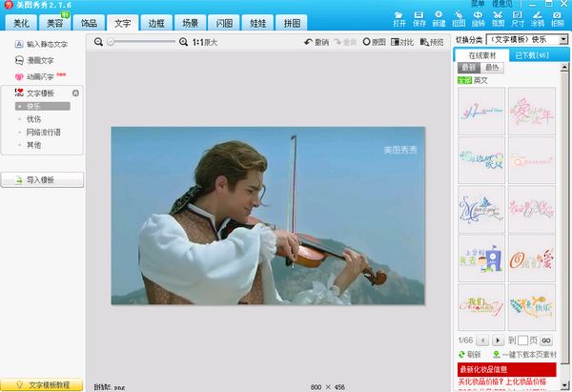Click the page number input field
Screen dimensions: 572x392
click(521, 340)
